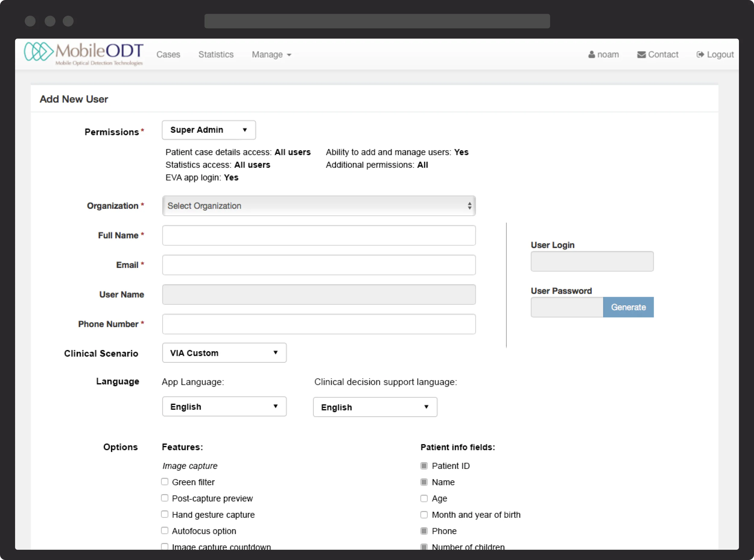Click the Generate password button
Screen dimensions: 754x560
pos(628,307)
